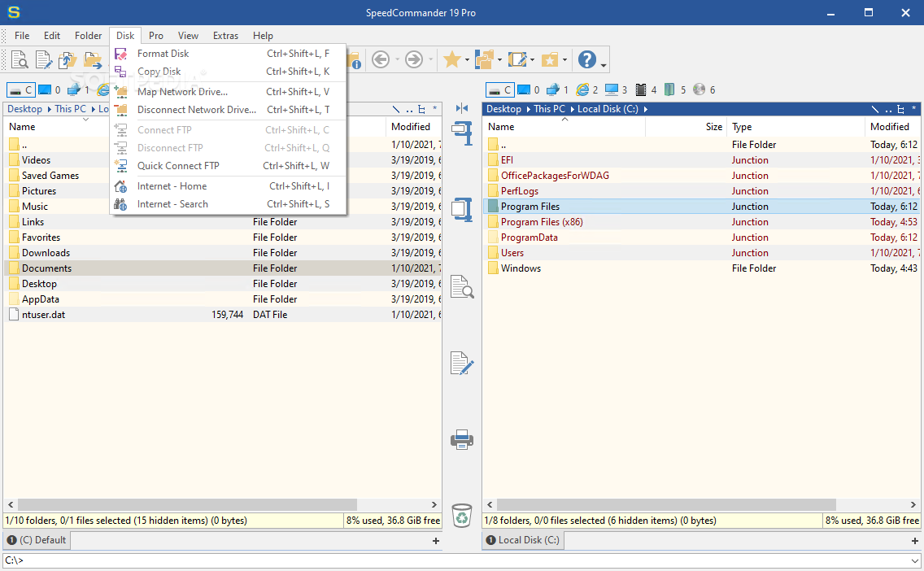Add a new tab in the right pane
Screen dimensions: 924x571
pyautogui.click(x=914, y=540)
